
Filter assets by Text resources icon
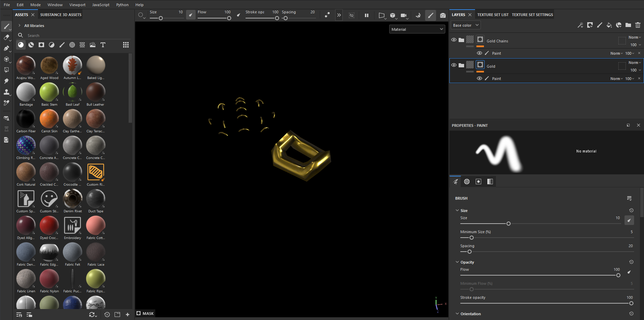click(103, 45)
